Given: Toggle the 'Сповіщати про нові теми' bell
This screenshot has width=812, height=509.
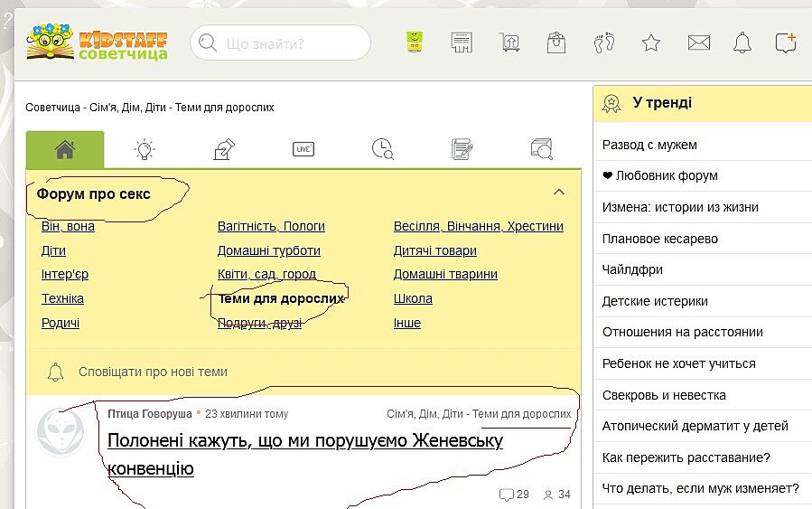Looking at the screenshot, I should [x=56, y=372].
